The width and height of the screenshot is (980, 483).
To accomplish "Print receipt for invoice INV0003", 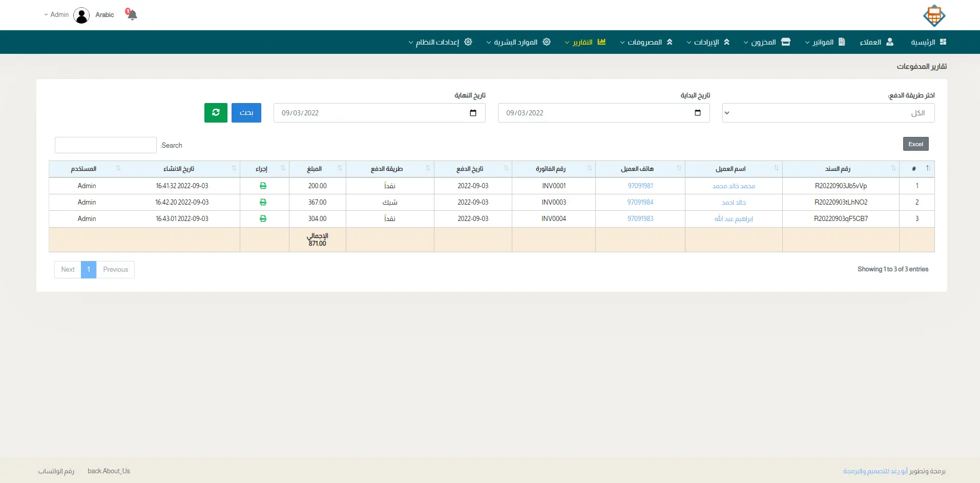I will (263, 202).
